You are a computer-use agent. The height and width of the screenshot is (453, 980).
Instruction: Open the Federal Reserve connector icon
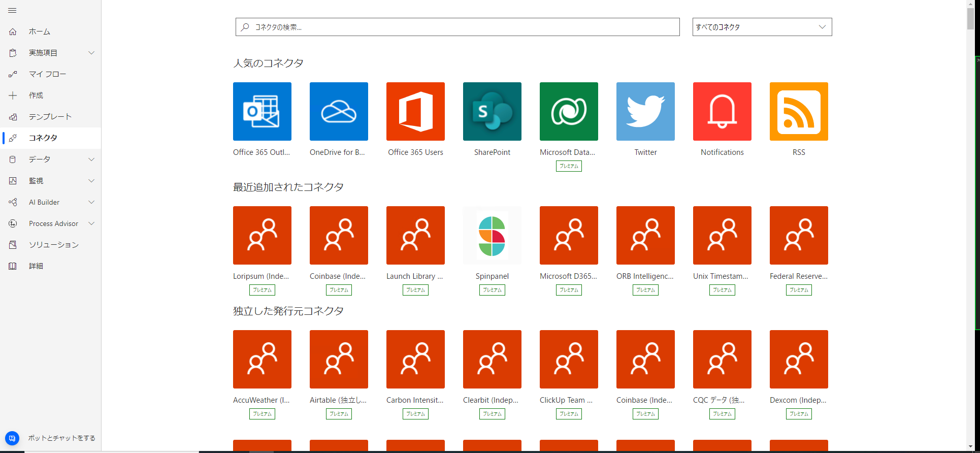799,235
